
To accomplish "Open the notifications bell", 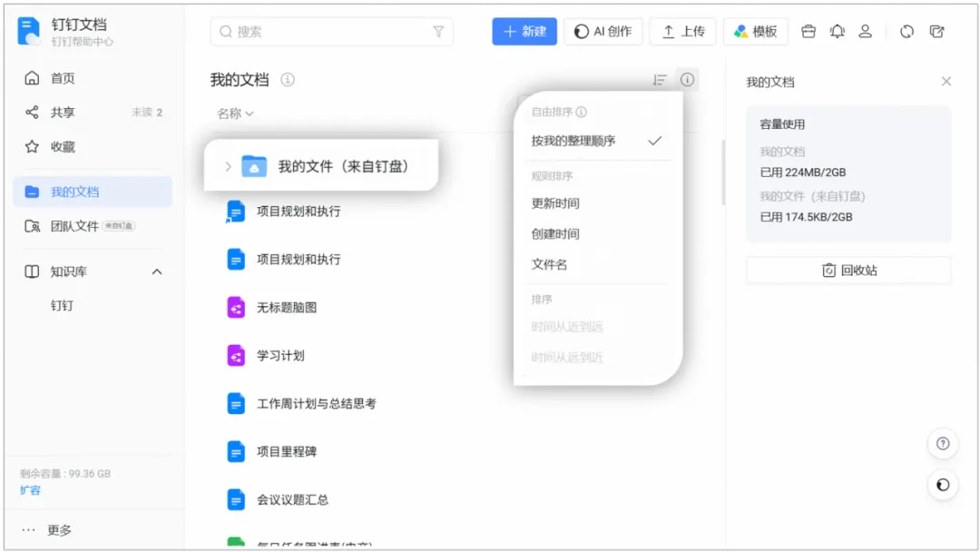I will [837, 31].
